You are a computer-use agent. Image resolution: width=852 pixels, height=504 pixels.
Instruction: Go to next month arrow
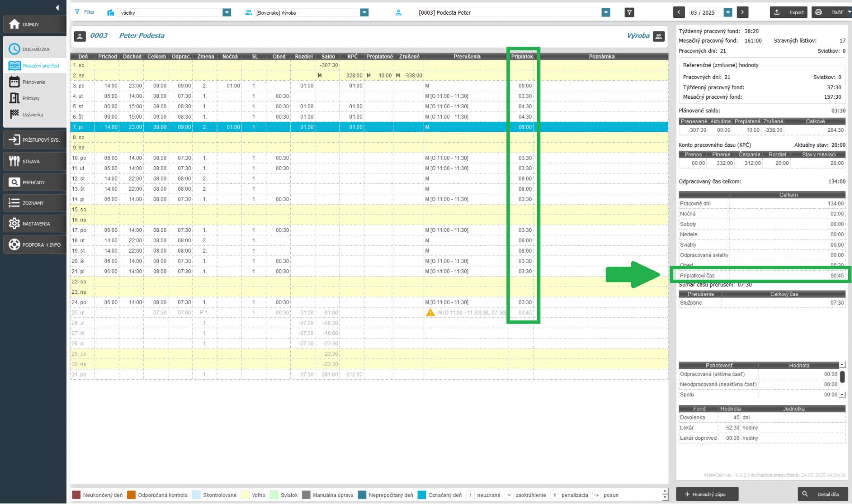742,13
